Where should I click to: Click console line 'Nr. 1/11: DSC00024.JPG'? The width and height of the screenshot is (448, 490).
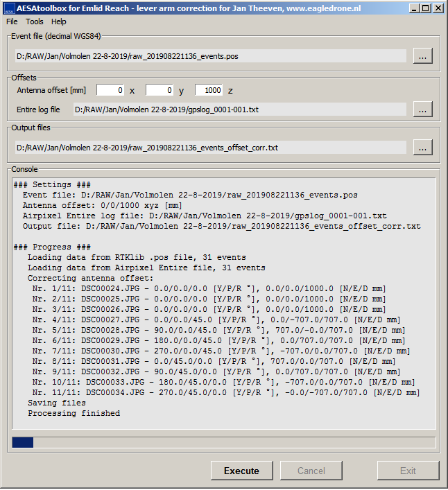tap(209, 288)
